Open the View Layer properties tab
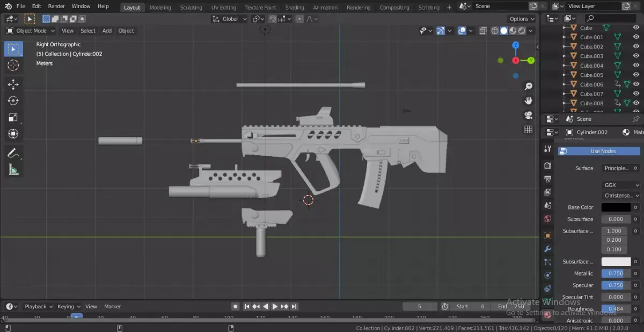The height and width of the screenshot is (332, 644). click(547, 192)
